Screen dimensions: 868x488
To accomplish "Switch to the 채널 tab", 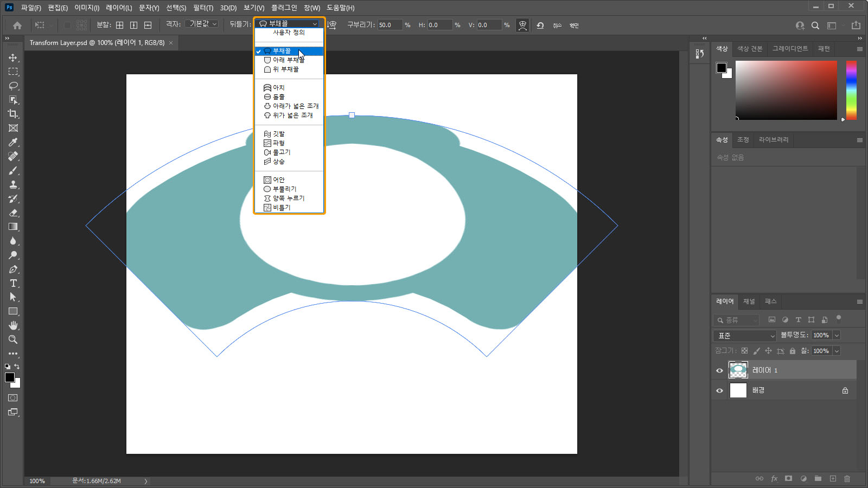I will (x=749, y=301).
